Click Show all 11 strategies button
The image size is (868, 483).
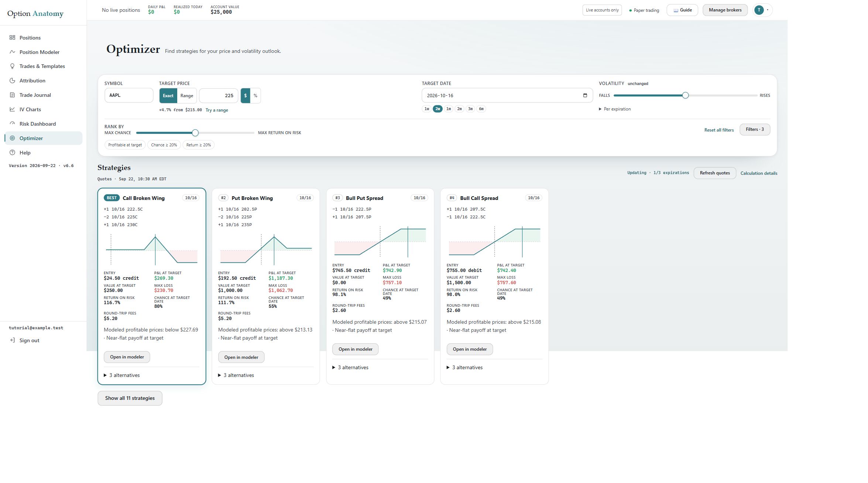(130, 398)
